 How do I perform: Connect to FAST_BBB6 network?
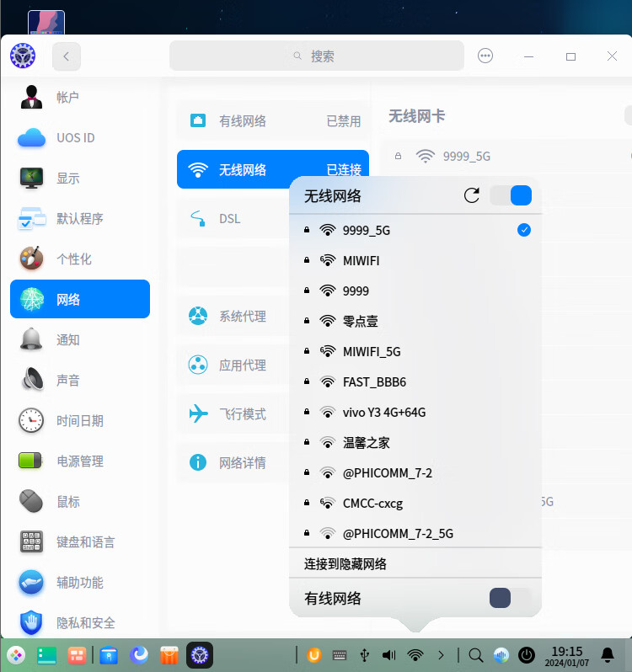pos(415,381)
